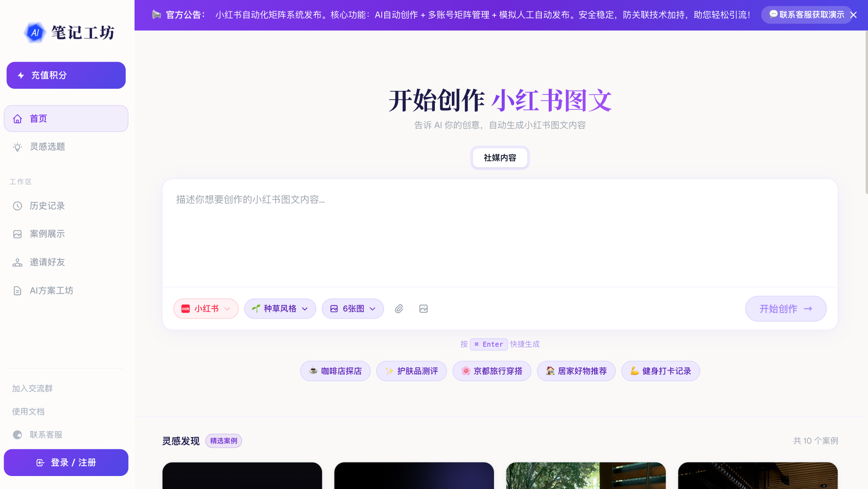Screen dimensions: 868x489
Task: Click the document icon beside AI方案工坊
Action: pyautogui.click(x=17, y=291)
